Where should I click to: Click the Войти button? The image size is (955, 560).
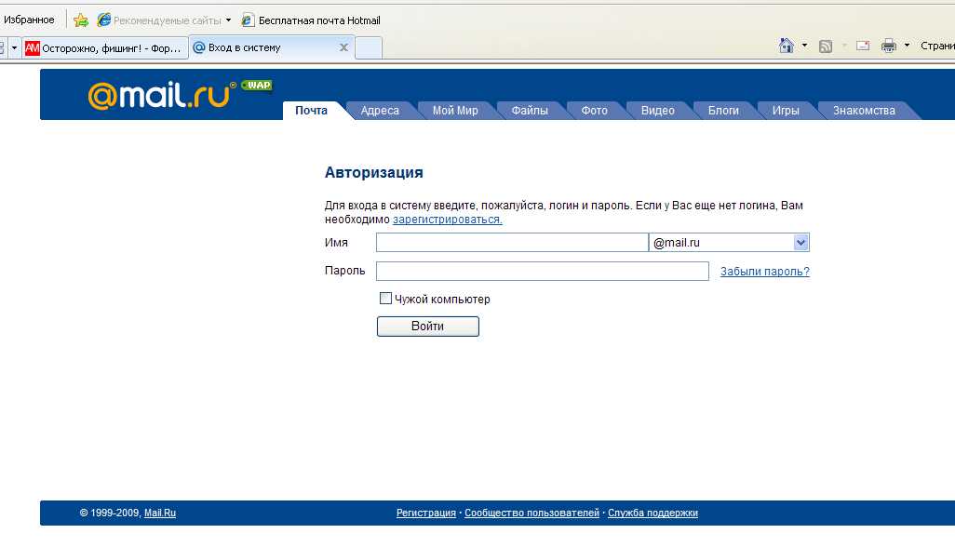pos(427,327)
